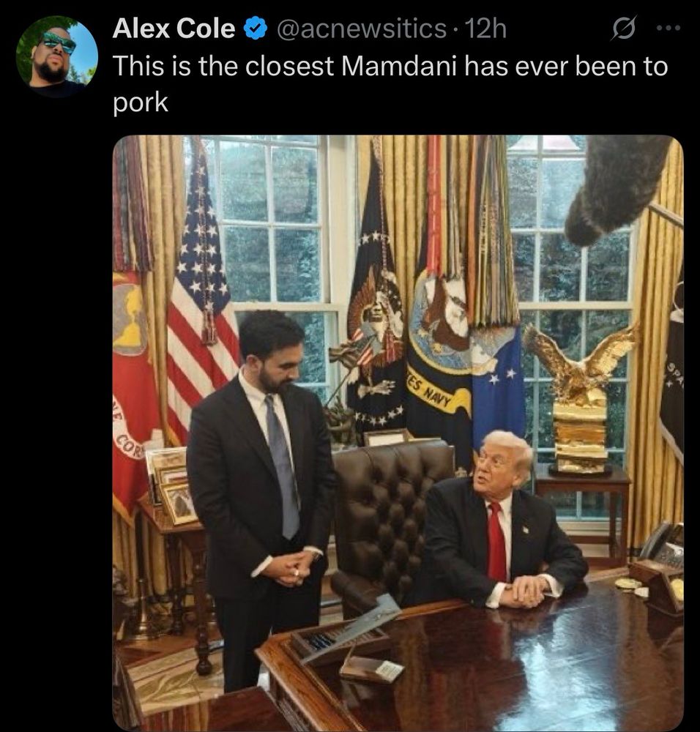Click the word "pork" in the tweet
700x732 pixels.
(140, 102)
